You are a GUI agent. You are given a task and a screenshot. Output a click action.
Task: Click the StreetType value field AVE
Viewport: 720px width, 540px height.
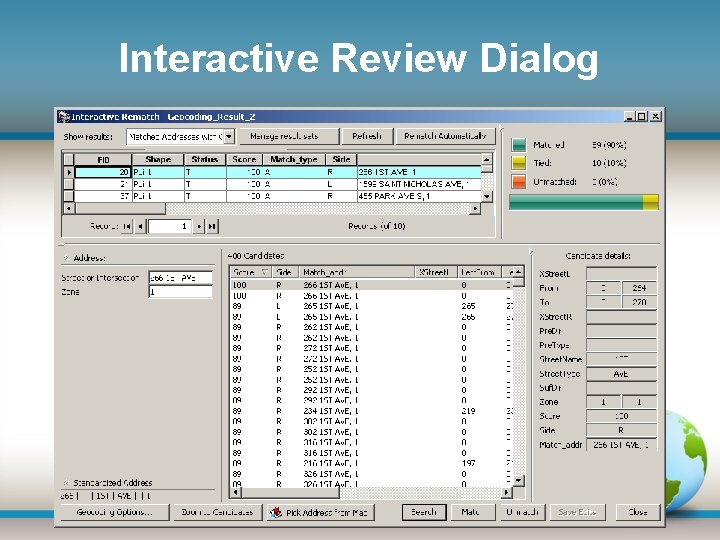621,374
